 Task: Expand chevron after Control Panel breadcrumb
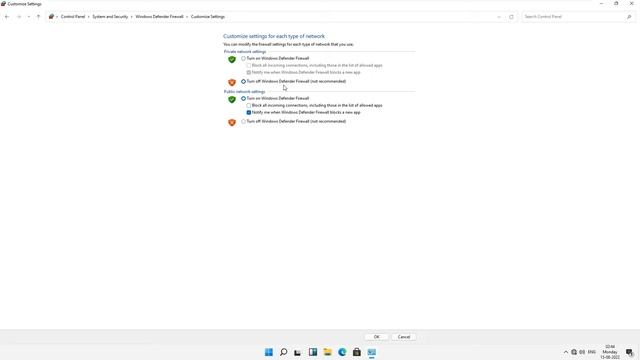click(x=89, y=17)
